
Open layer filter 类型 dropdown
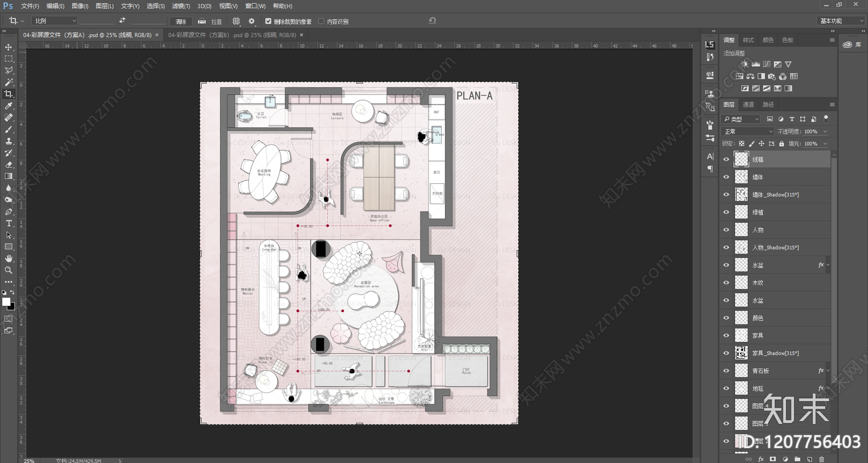[741, 119]
